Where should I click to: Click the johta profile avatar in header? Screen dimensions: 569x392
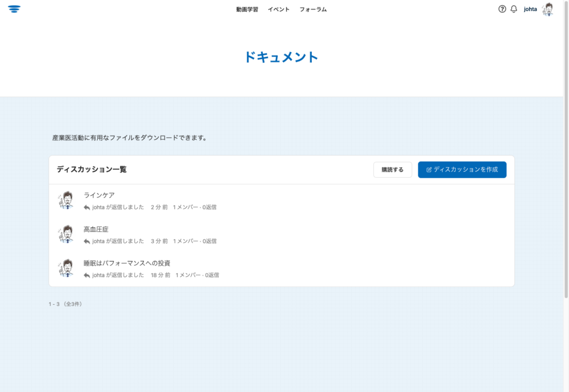click(548, 9)
